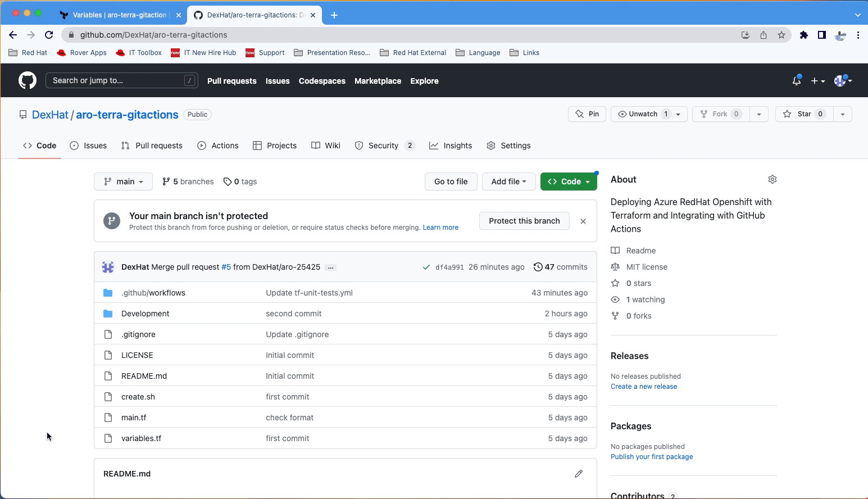Switch to the Issues repository tab
Screen dimensions: 868x499
pos(88,146)
